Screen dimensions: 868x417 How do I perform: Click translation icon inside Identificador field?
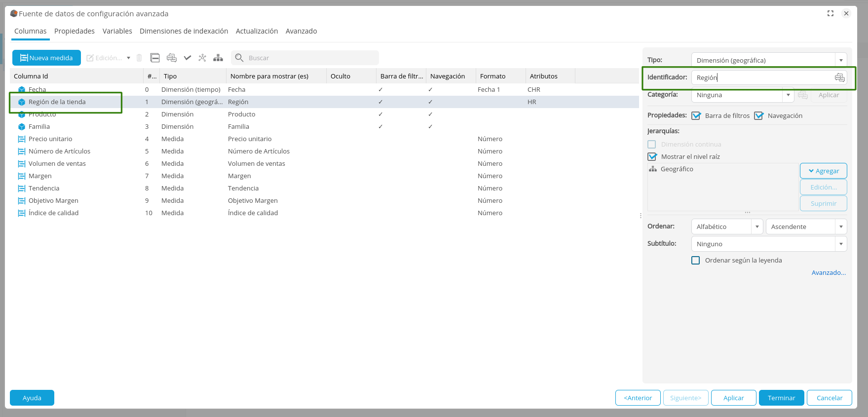pos(839,77)
